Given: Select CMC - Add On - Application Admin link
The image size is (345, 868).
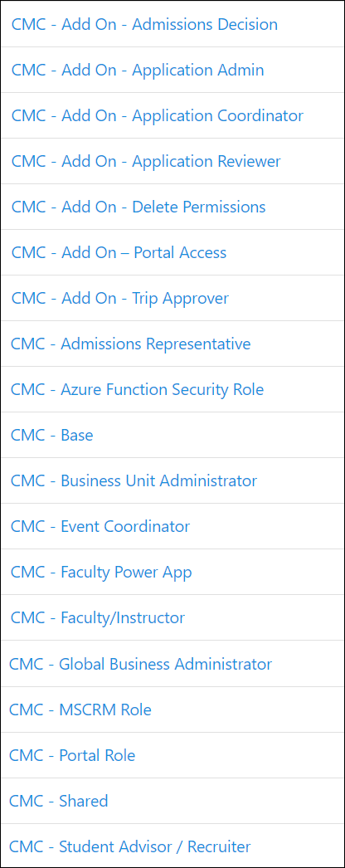Looking at the screenshot, I should [x=138, y=70].
